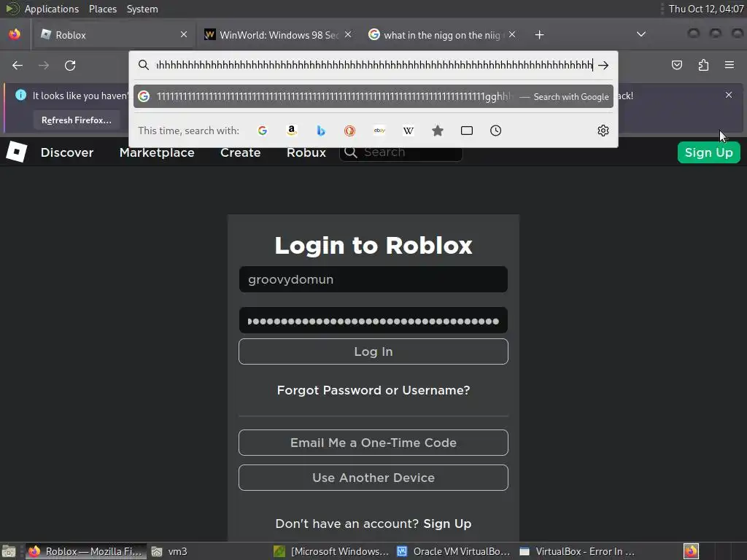
Task: Open the Pocket save icon
Action: [x=676, y=65]
